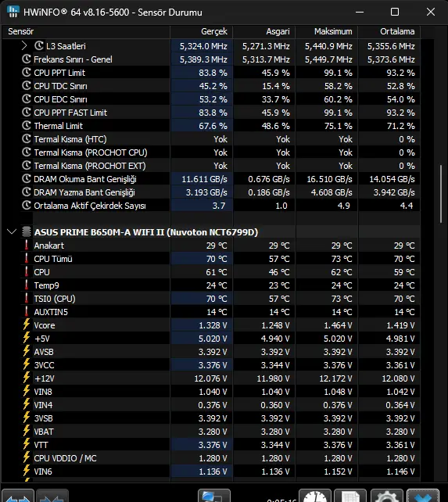The image size is (448, 502).
Task: Click the 0.186 GB/s minimum DRAM write value
Action: pos(269,192)
